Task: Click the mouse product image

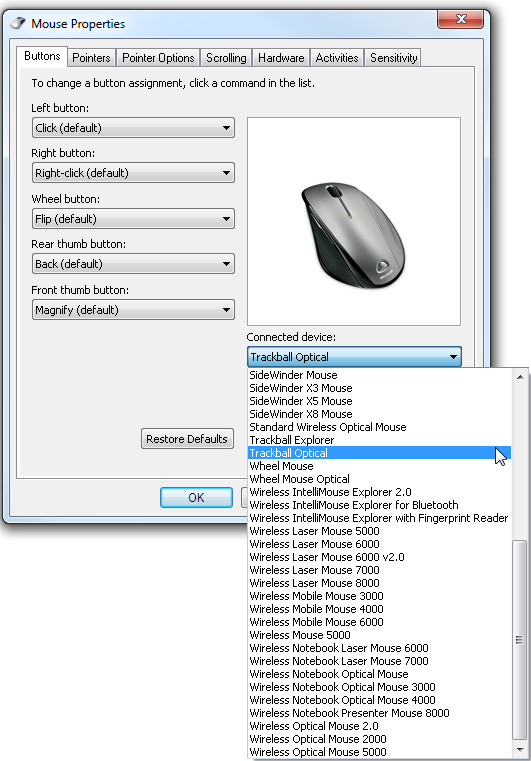Action: (x=353, y=235)
